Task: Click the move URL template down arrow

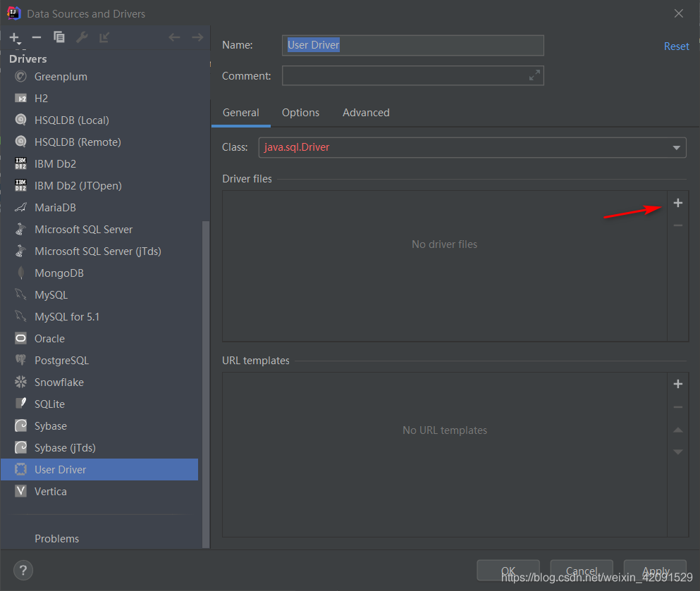Action: (x=677, y=452)
